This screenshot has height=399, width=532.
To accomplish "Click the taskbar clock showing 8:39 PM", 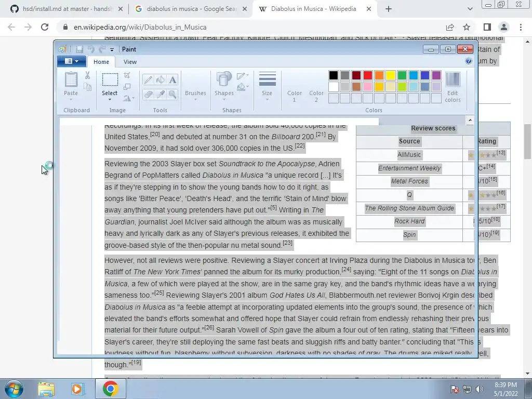I will pyautogui.click(x=506, y=389).
